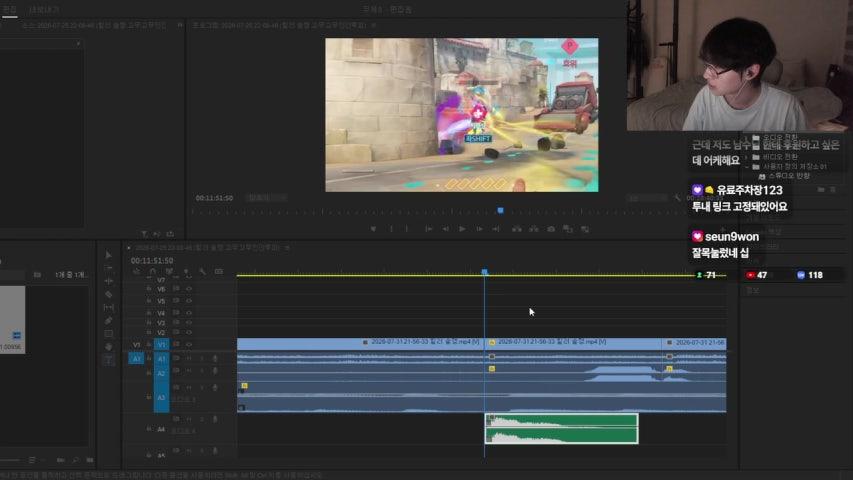
Task: Select the Type text tool
Action: 108,360
